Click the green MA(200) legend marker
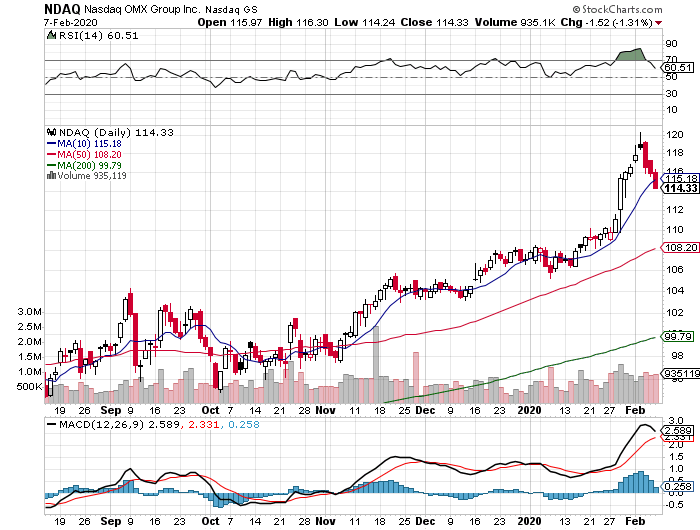700x530 pixels. (52, 166)
